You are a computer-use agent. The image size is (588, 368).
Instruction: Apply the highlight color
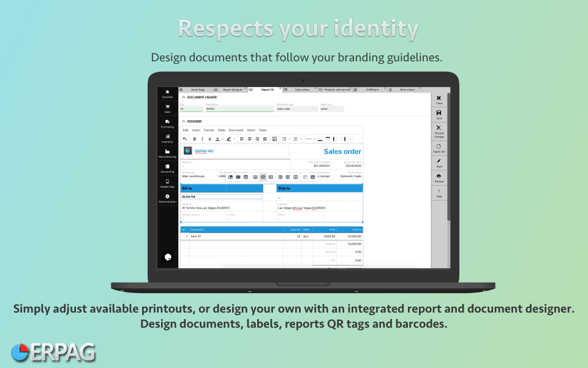pyautogui.click(x=228, y=139)
